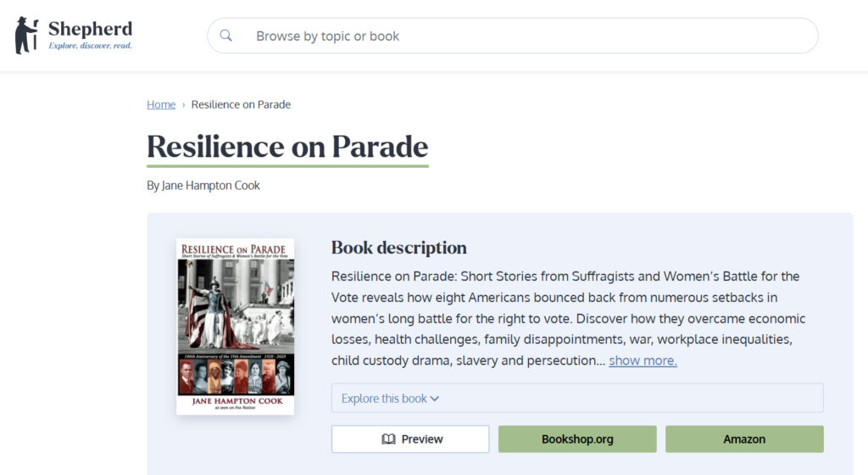The height and width of the screenshot is (475, 868).
Task: Click into the Browse by topic search field
Action: coord(513,36)
